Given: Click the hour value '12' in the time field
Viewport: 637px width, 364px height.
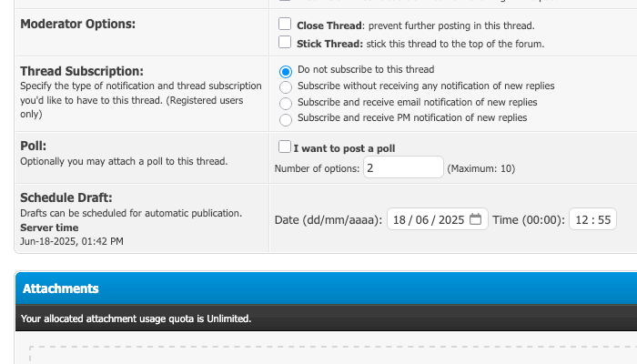Looking at the screenshot, I should [582, 220].
